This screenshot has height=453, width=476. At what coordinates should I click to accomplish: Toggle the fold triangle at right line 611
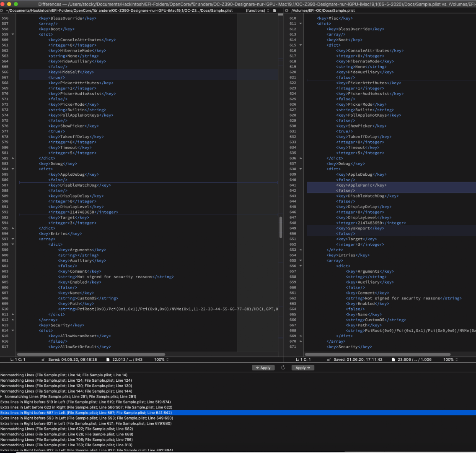301,23
